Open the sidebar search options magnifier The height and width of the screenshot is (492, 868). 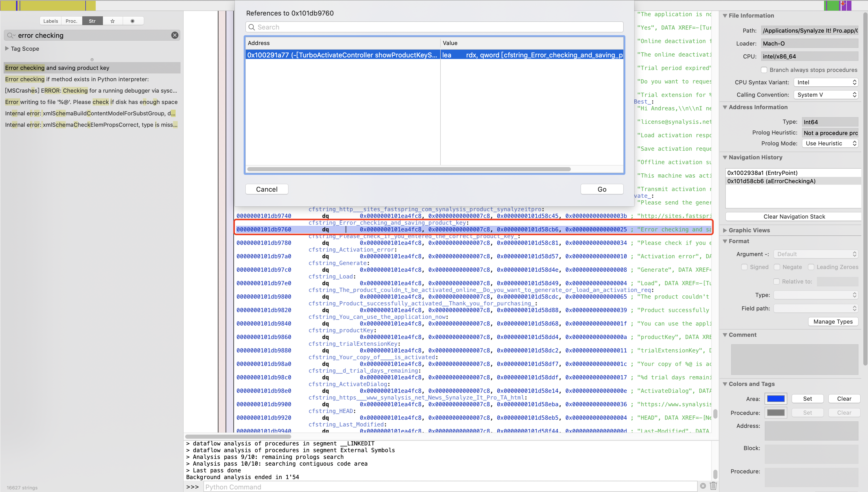[x=11, y=35]
